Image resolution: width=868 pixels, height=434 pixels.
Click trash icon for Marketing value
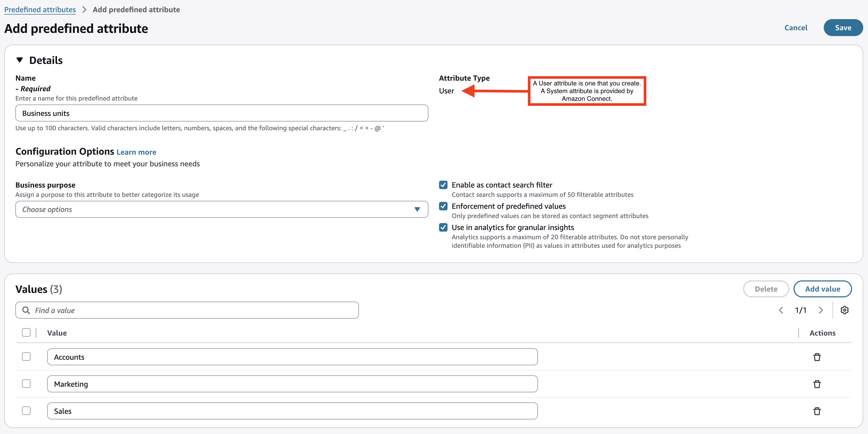(817, 384)
